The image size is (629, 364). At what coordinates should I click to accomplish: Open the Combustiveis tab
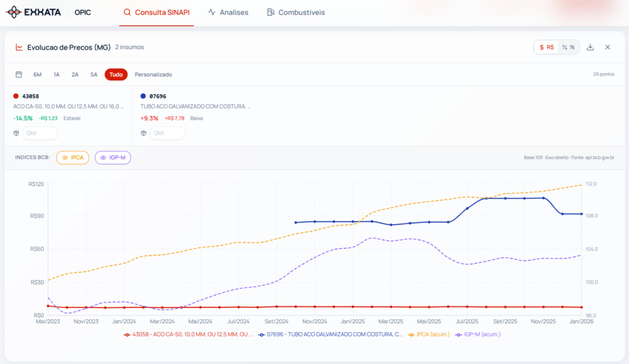tap(296, 12)
